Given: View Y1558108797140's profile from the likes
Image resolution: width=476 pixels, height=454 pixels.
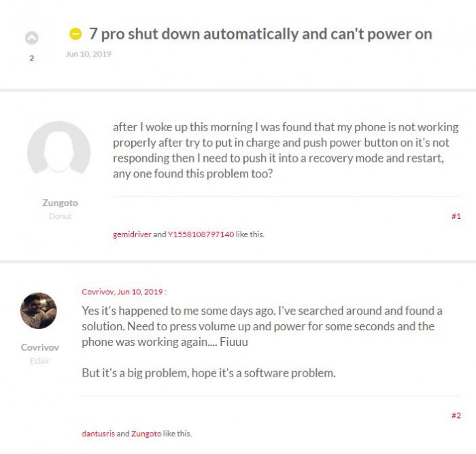Looking at the screenshot, I should pyautogui.click(x=201, y=234).
